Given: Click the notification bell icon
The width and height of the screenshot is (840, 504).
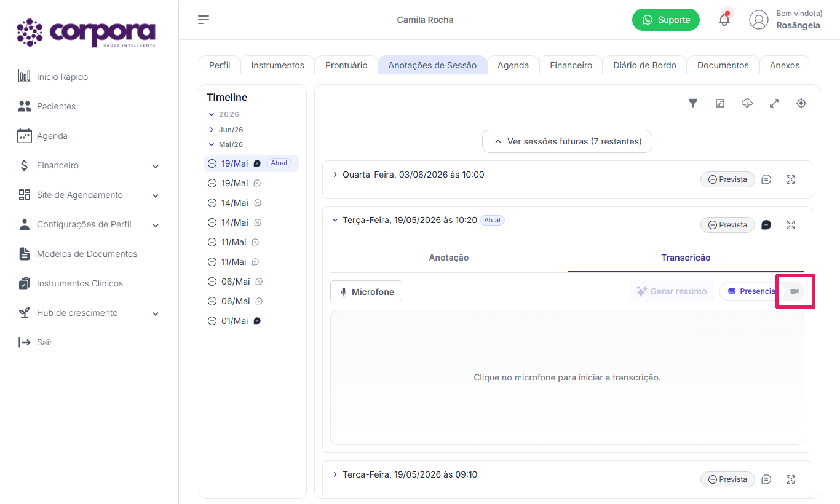Looking at the screenshot, I should tap(724, 20).
